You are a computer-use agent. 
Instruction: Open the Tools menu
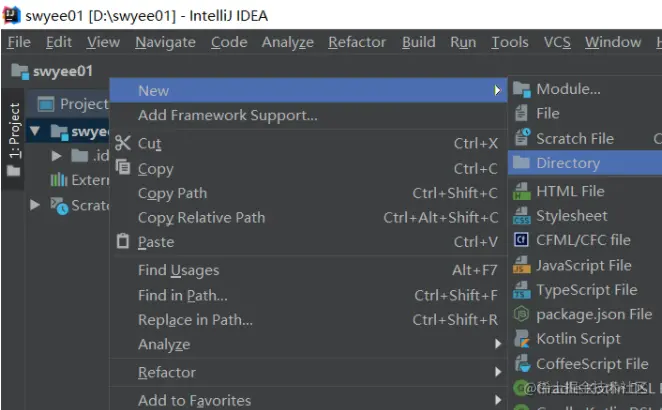(x=510, y=42)
